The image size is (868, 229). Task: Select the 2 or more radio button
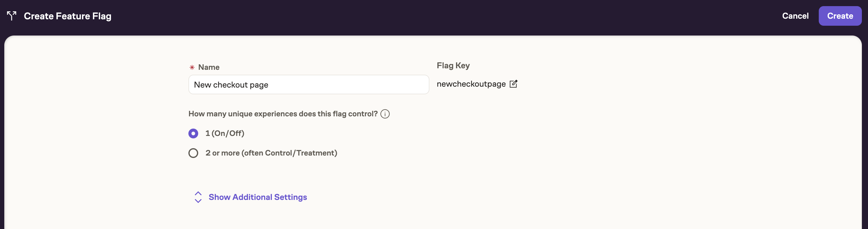tap(193, 153)
